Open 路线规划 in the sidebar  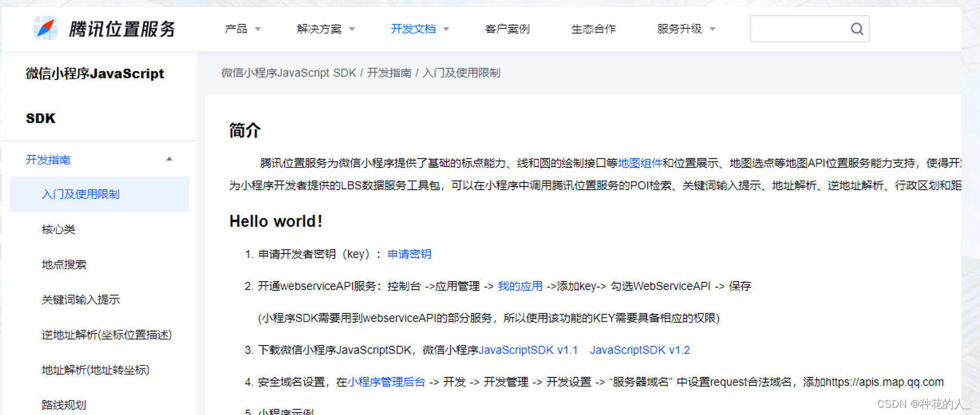point(64,405)
